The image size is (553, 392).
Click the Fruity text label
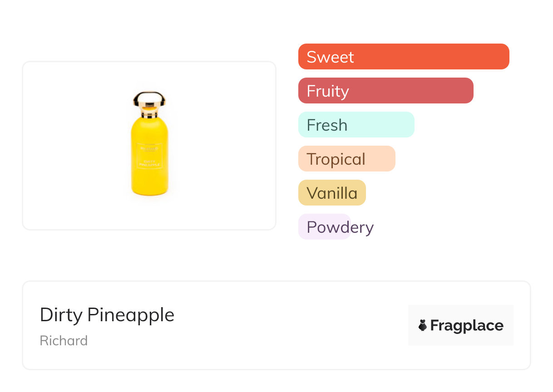pos(327,91)
